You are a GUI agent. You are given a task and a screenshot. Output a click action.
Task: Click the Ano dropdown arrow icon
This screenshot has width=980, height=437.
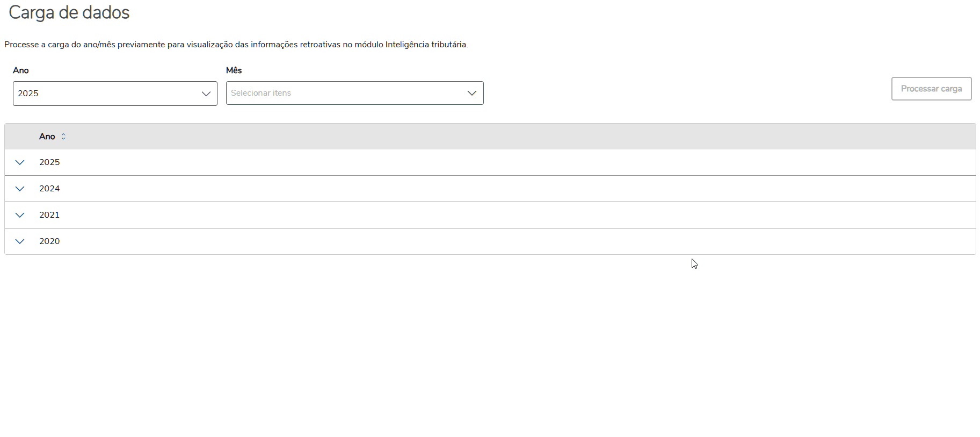coord(206,94)
